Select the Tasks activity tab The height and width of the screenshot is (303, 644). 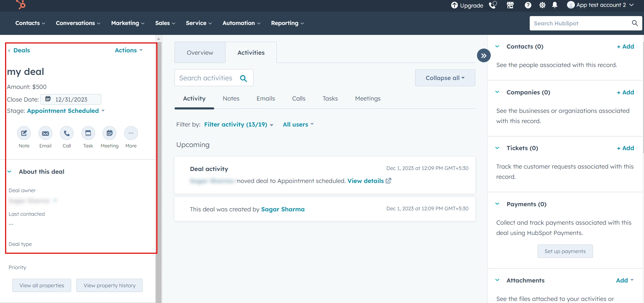click(330, 98)
